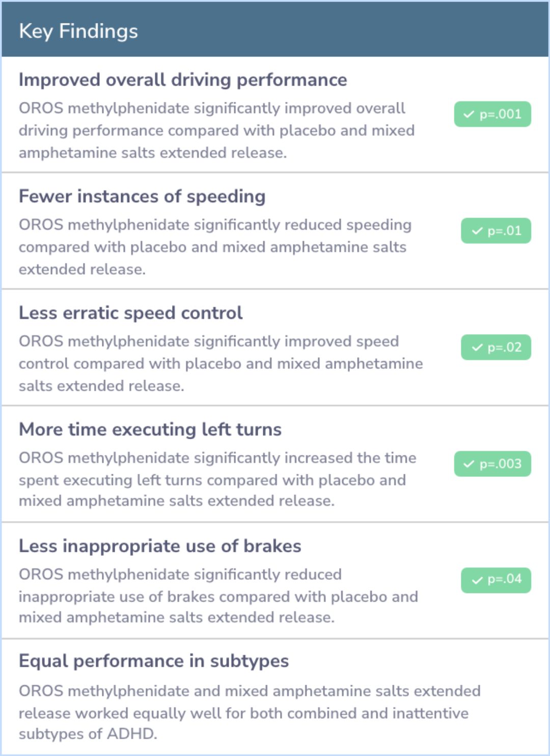Screen dimensions: 550x756
Task: Select 'Less erratic speed control' heading
Action: tap(130, 313)
